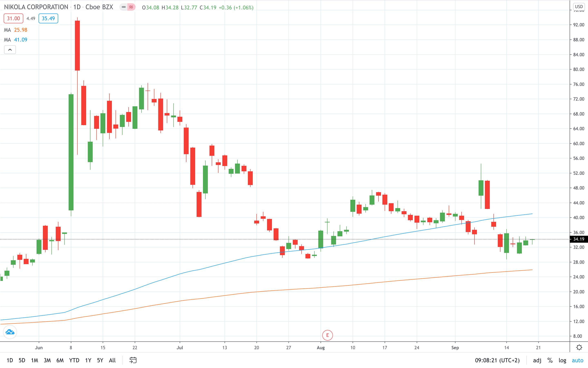Select the 1D time range

[x=10, y=360]
